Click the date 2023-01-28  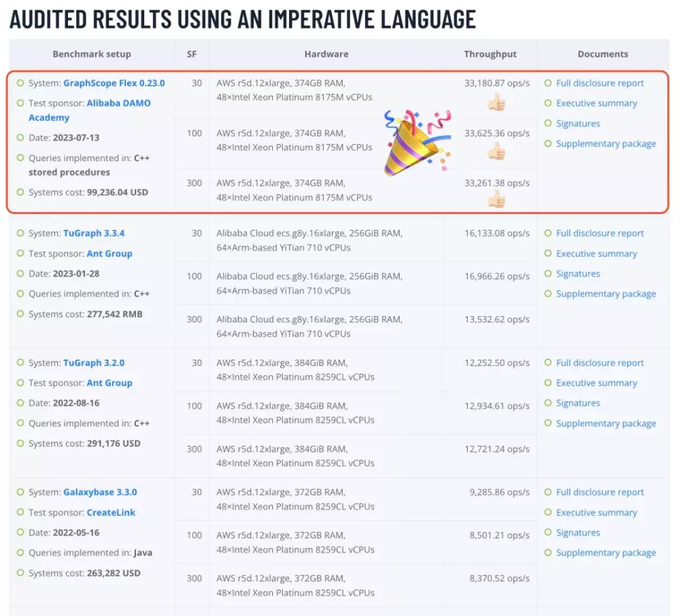(76, 273)
